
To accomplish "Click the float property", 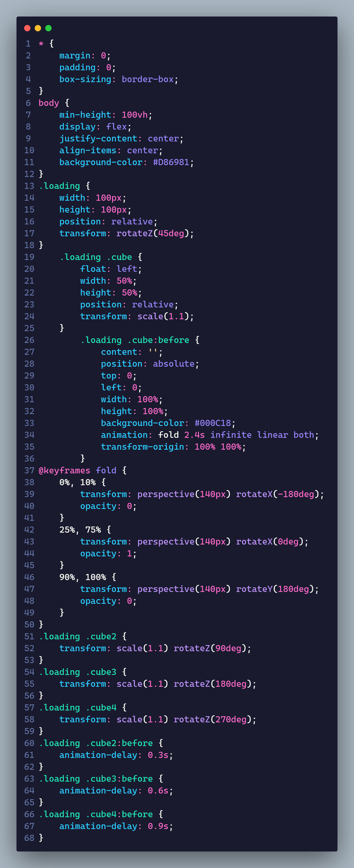I will coord(93,269).
